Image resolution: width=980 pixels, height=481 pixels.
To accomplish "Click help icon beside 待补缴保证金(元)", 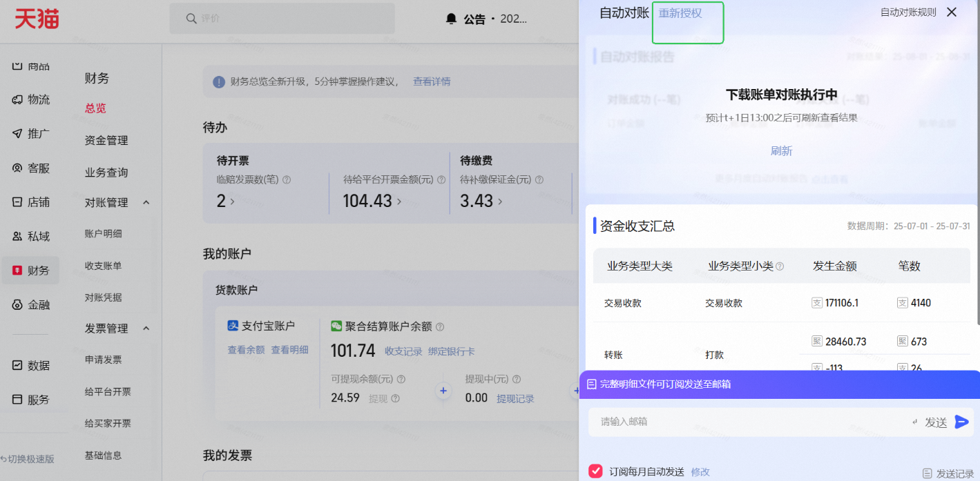I will (539, 179).
